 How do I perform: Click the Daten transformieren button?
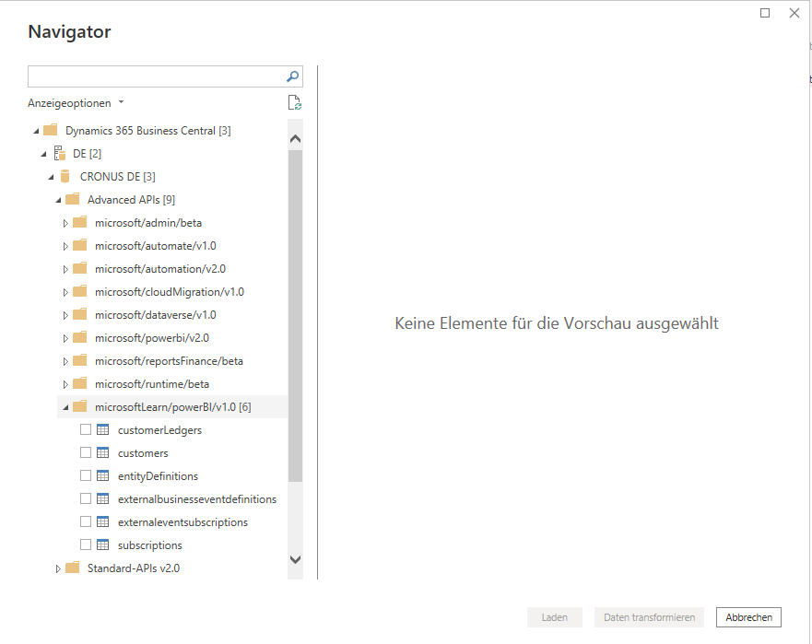point(649,617)
